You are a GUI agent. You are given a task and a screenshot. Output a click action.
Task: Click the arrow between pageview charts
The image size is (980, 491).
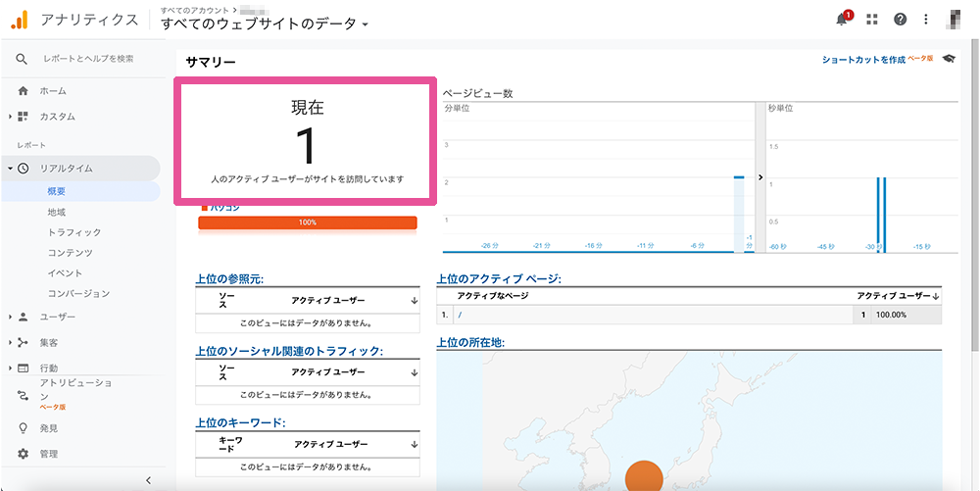[760, 177]
